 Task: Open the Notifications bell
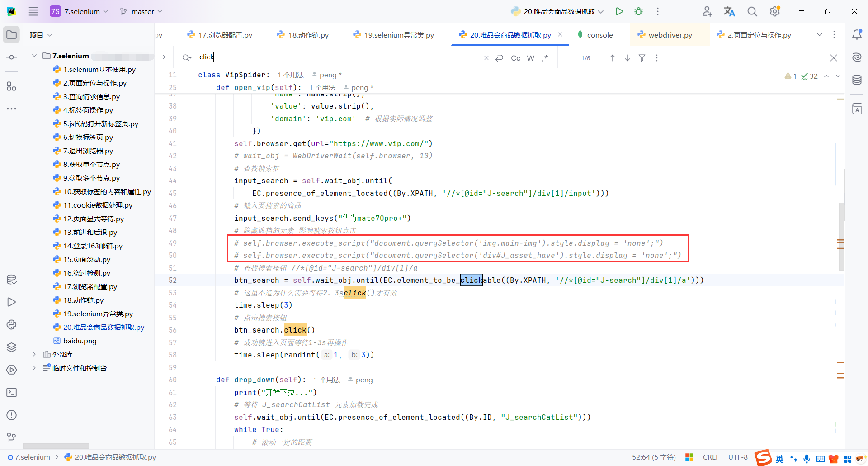pos(857,35)
